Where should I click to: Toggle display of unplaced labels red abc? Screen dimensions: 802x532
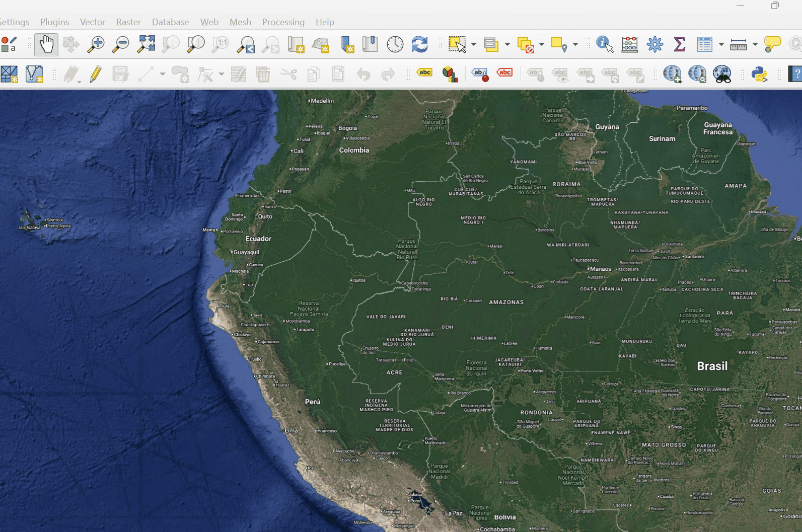[x=504, y=73]
